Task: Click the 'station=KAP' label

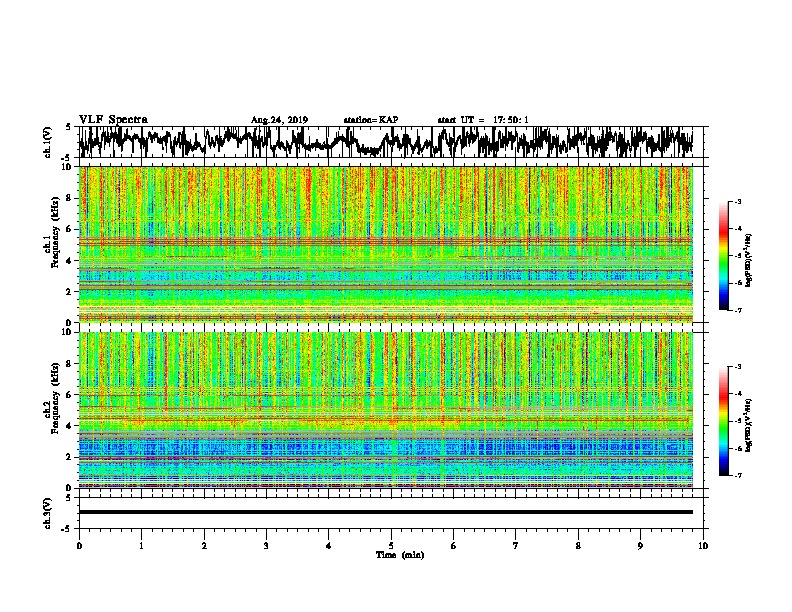Action: (x=371, y=120)
